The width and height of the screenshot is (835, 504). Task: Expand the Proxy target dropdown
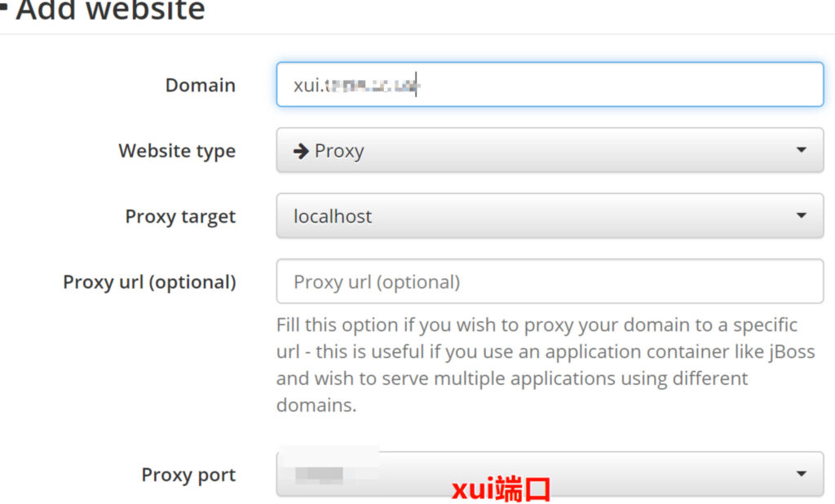[549, 216]
